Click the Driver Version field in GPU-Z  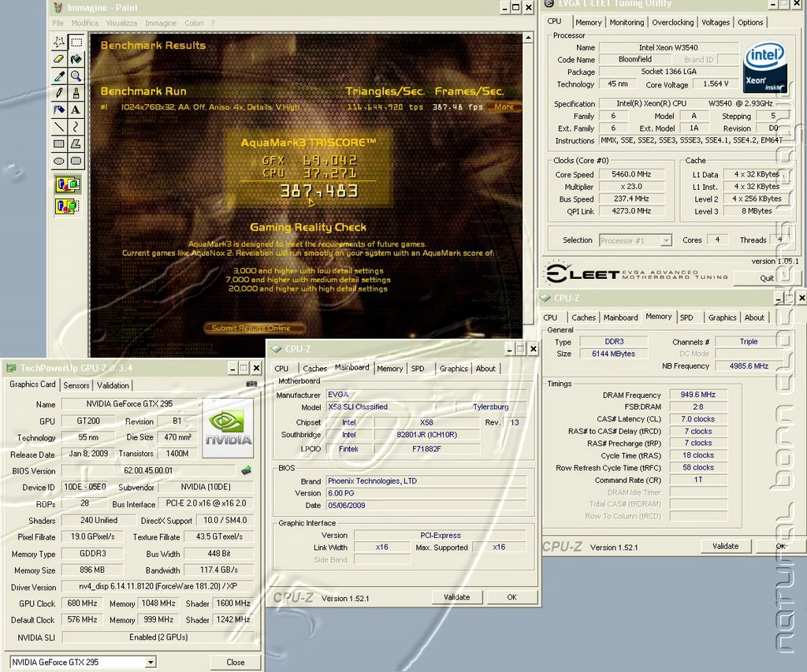point(158,586)
